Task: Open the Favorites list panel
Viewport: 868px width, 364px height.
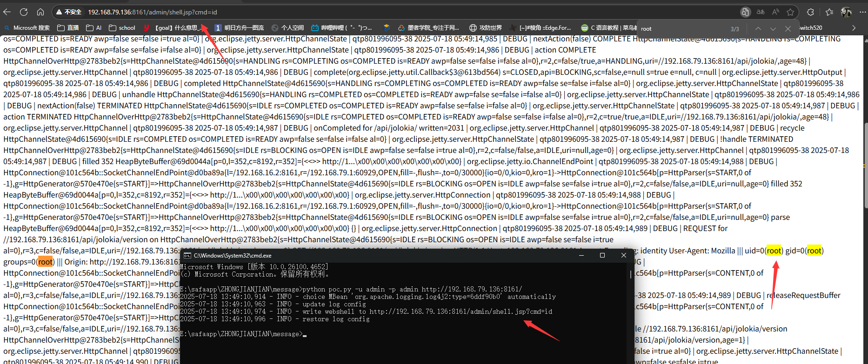Action: 829,12
